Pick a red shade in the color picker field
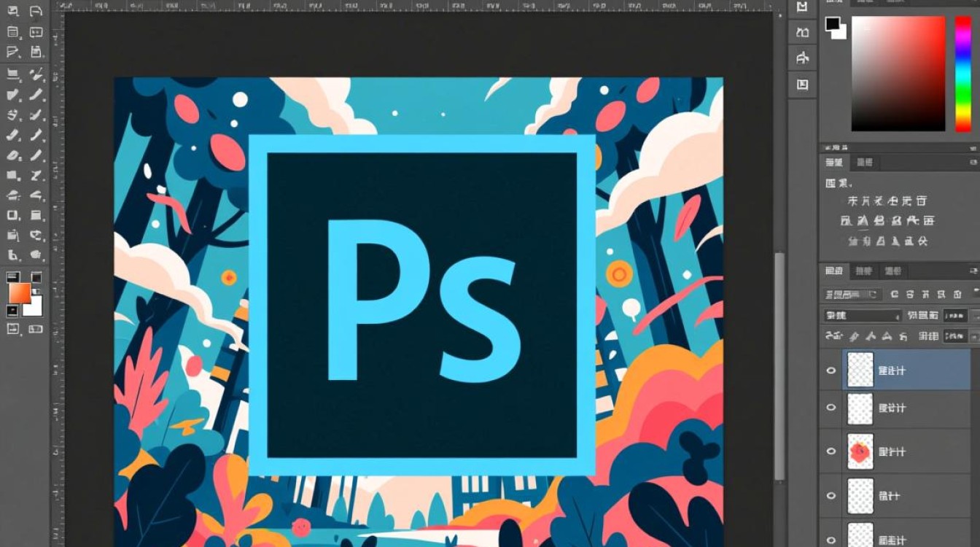Image resolution: width=980 pixels, height=547 pixels. [900, 73]
